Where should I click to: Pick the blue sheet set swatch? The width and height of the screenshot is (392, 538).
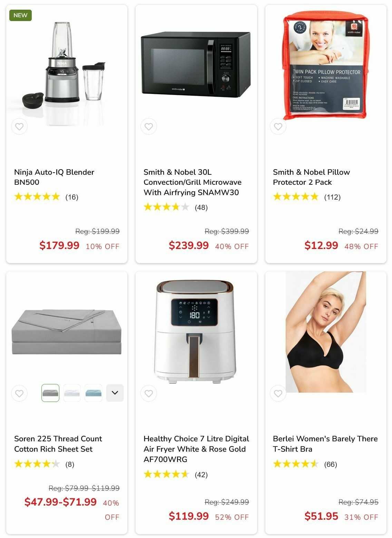(x=94, y=393)
